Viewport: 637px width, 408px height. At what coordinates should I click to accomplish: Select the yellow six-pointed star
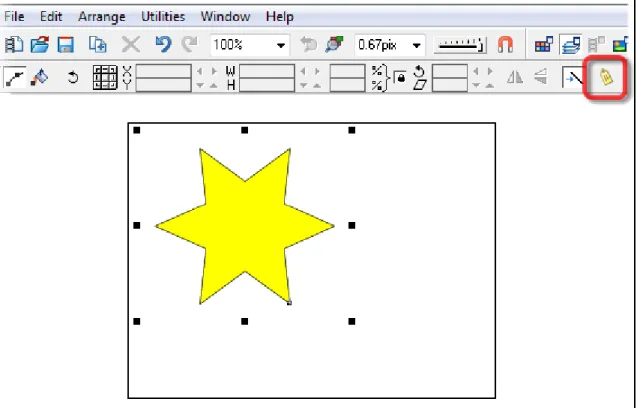pos(245,226)
